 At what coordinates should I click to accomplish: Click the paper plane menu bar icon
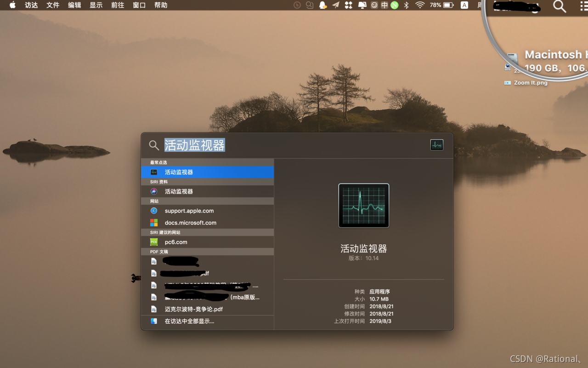coord(336,5)
